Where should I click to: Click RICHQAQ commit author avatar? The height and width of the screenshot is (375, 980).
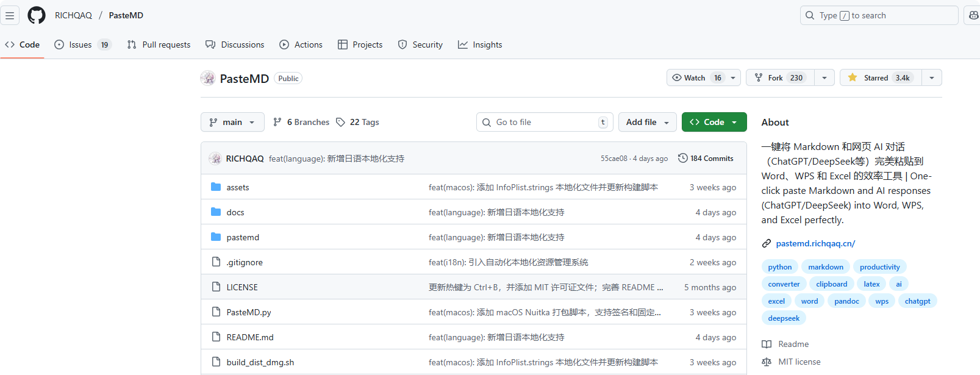pos(215,159)
